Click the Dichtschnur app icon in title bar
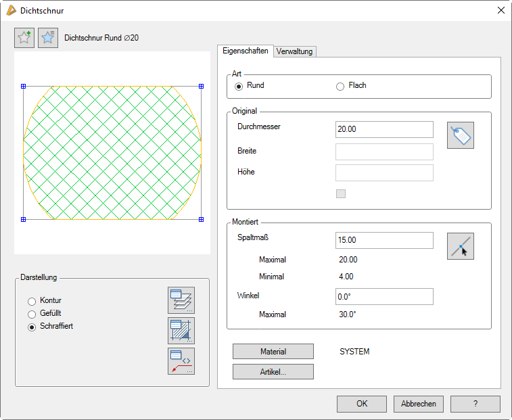The image size is (512, 420). click(10, 11)
